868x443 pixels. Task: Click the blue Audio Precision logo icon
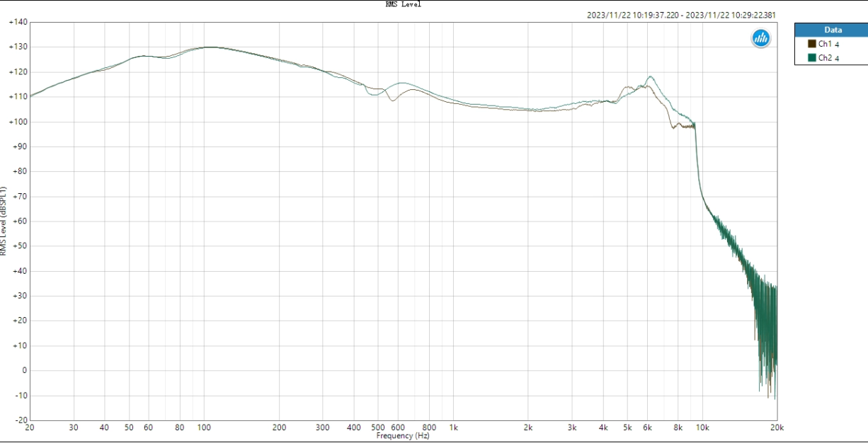point(761,39)
